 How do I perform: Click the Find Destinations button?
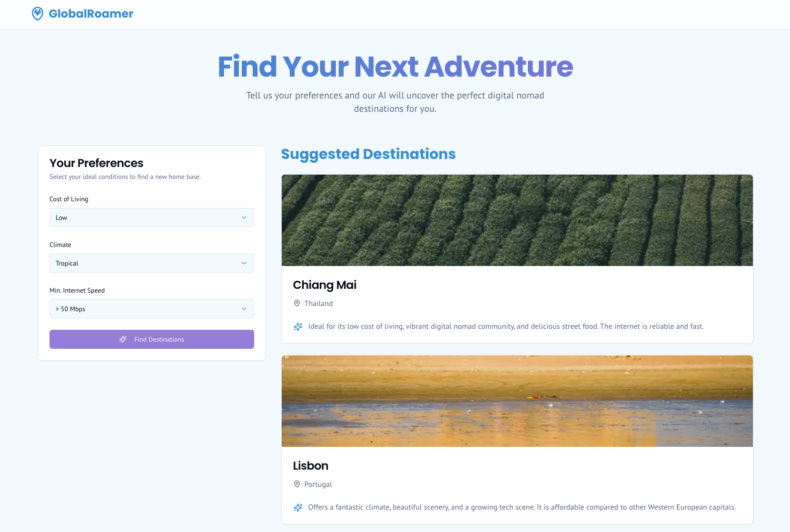(151, 339)
